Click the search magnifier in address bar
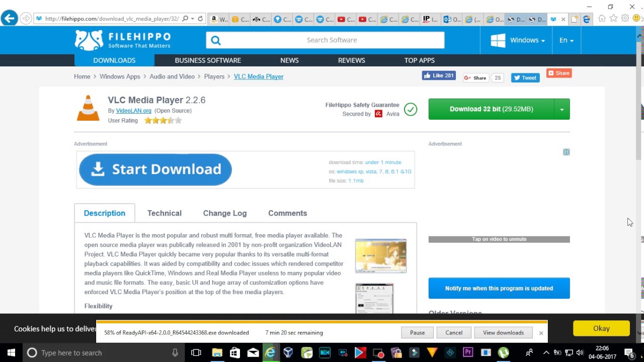This screenshot has width=644, height=362. click(x=185, y=19)
